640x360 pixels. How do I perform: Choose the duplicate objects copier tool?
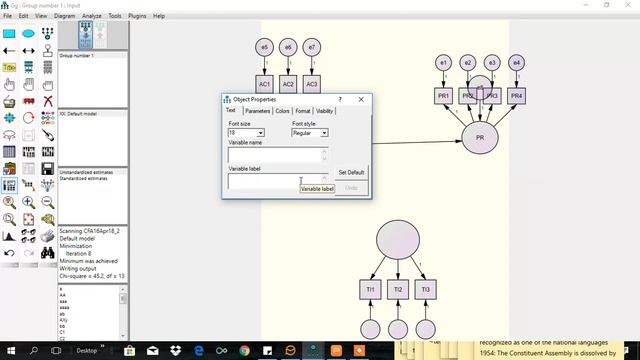[9, 101]
